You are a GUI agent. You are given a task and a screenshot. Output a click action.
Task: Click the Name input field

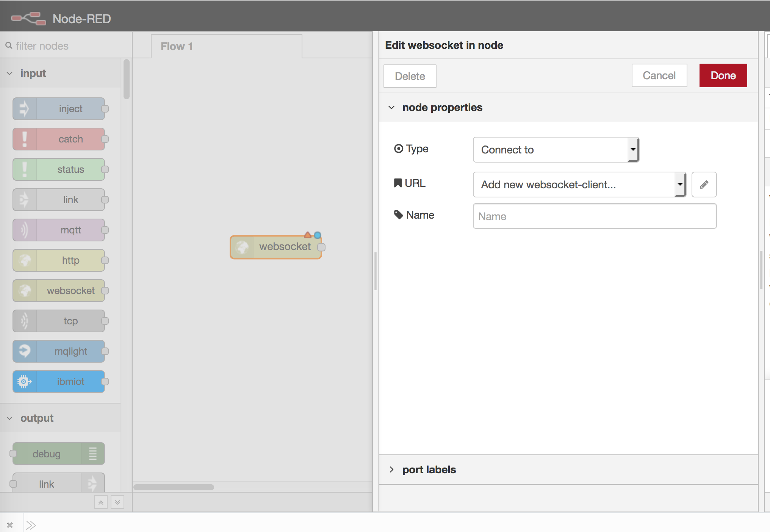coord(595,216)
